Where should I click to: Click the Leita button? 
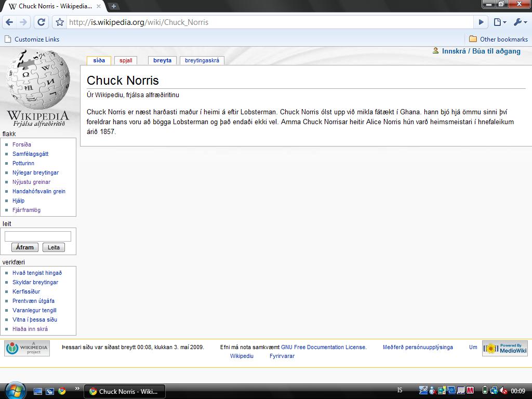(x=54, y=247)
